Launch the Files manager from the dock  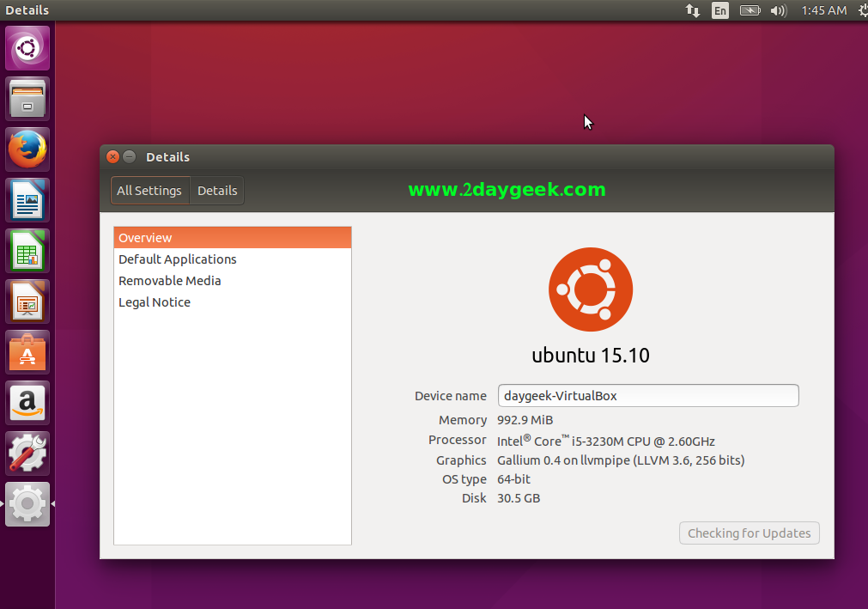[27, 99]
